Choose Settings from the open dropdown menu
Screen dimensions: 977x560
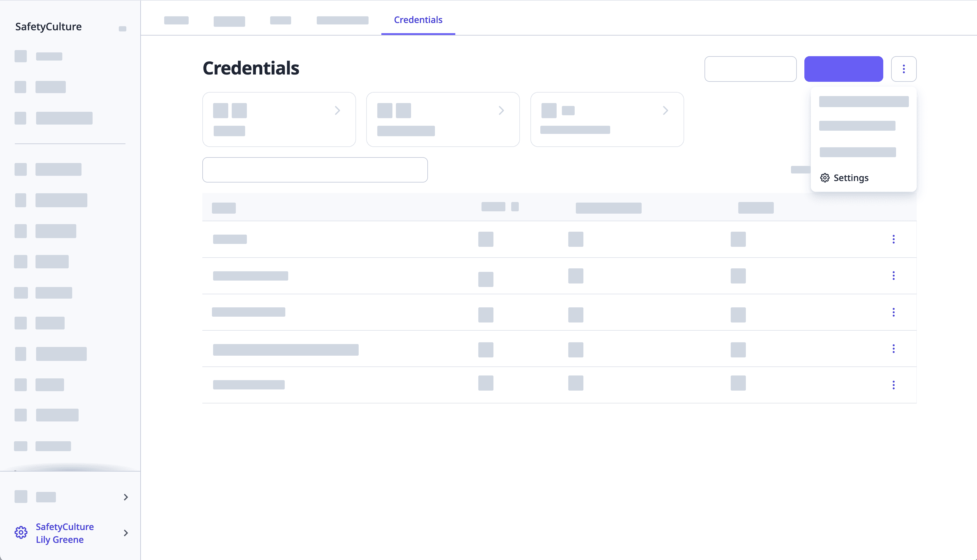851,178
